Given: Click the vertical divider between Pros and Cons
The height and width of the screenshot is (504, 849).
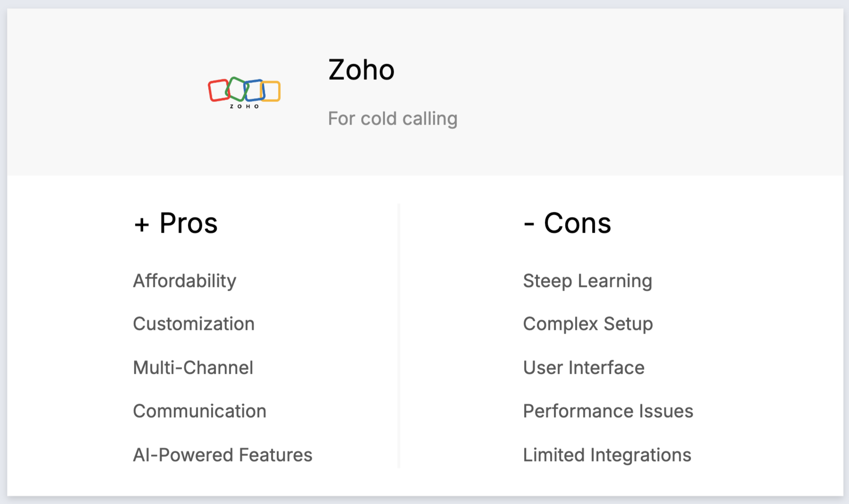Looking at the screenshot, I should pyautogui.click(x=399, y=336).
